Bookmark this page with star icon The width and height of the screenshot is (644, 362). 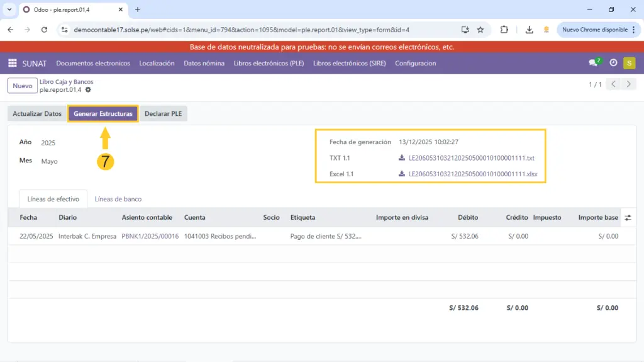click(480, 30)
